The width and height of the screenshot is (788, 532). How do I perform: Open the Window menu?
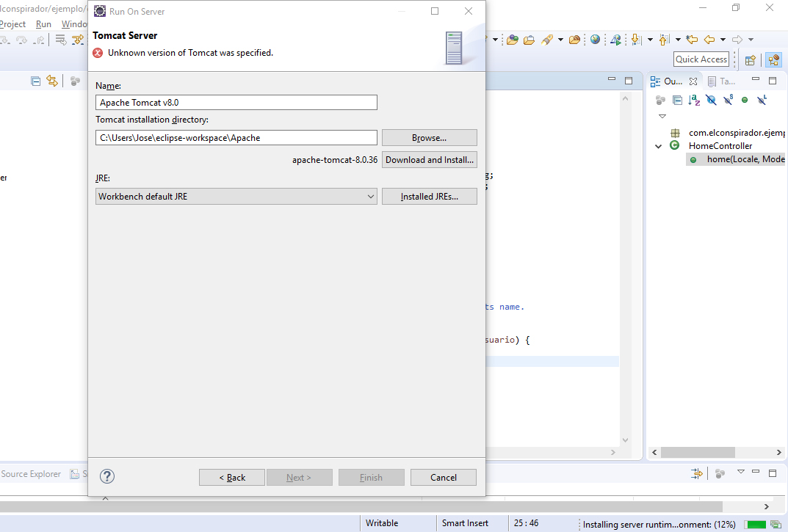pos(74,24)
